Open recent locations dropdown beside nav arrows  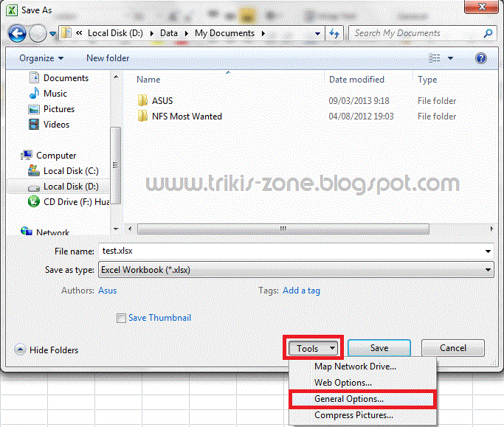(x=52, y=33)
